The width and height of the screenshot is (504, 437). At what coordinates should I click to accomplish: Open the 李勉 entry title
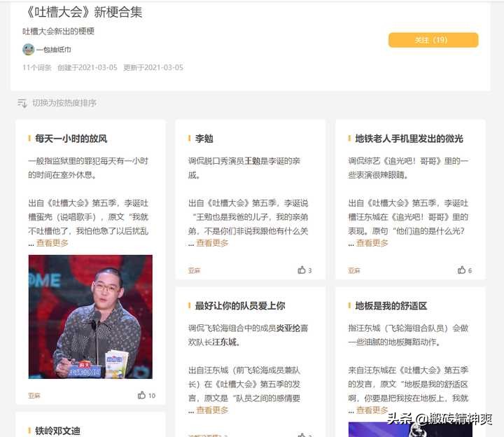coord(204,139)
